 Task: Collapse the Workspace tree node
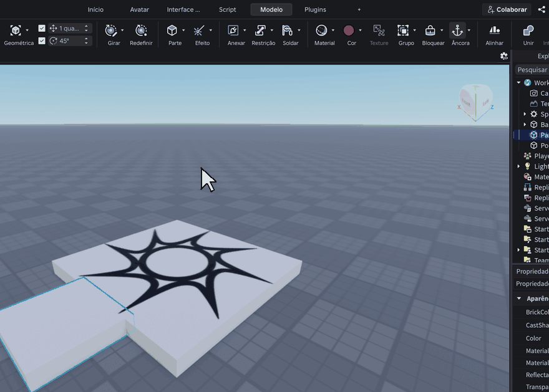click(518, 82)
